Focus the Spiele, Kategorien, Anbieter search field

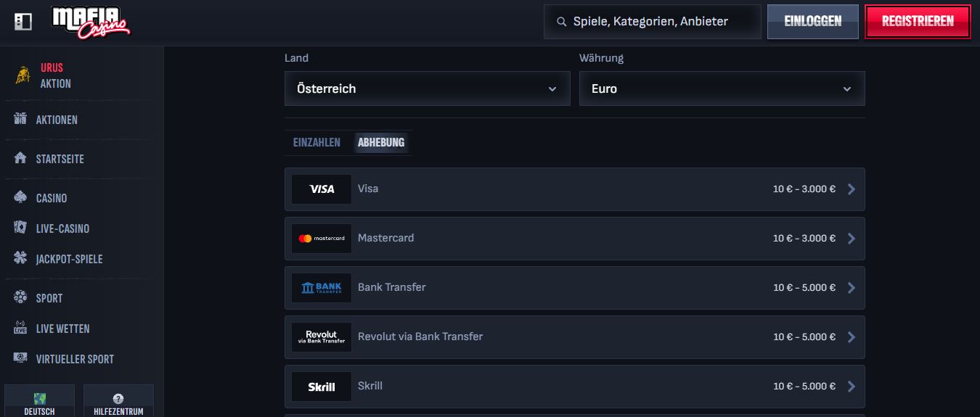pyautogui.click(x=653, y=22)
